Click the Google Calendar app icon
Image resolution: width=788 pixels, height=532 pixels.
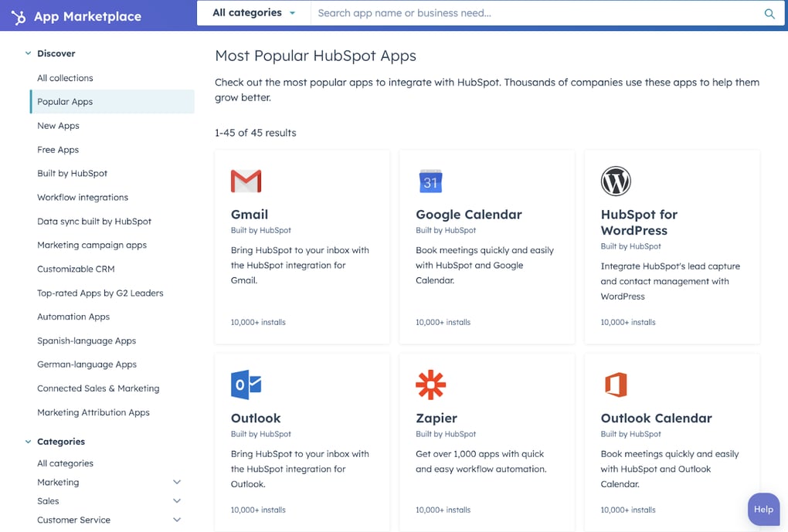pyautogui.click(x=430, y=181)
